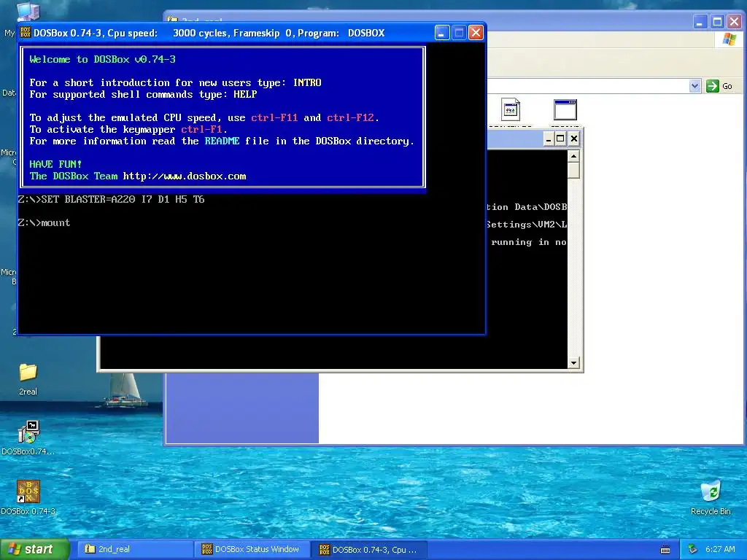
Task: Click the My Computer icon on the desktop
Action: pyautogui.click(x=28, y=10)
